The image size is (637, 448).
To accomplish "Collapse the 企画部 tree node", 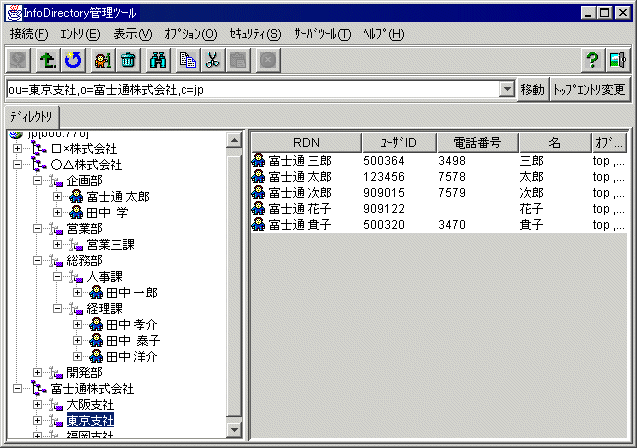I will 37,180.
